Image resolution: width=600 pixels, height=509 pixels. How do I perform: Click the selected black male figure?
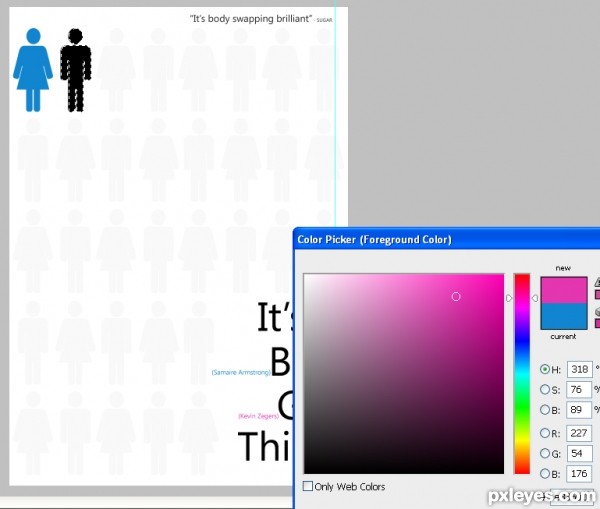(76, 70)
